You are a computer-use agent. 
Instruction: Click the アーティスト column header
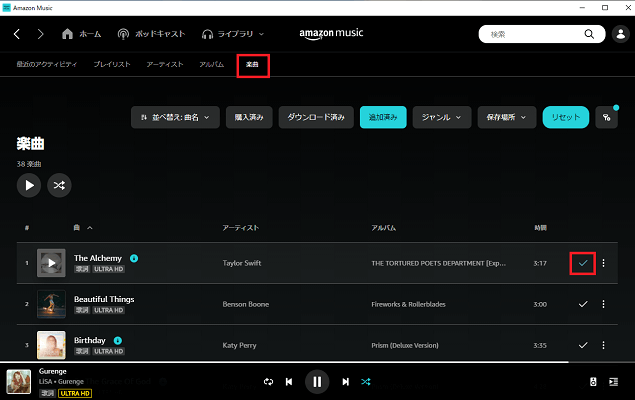(x=241, y=228)
